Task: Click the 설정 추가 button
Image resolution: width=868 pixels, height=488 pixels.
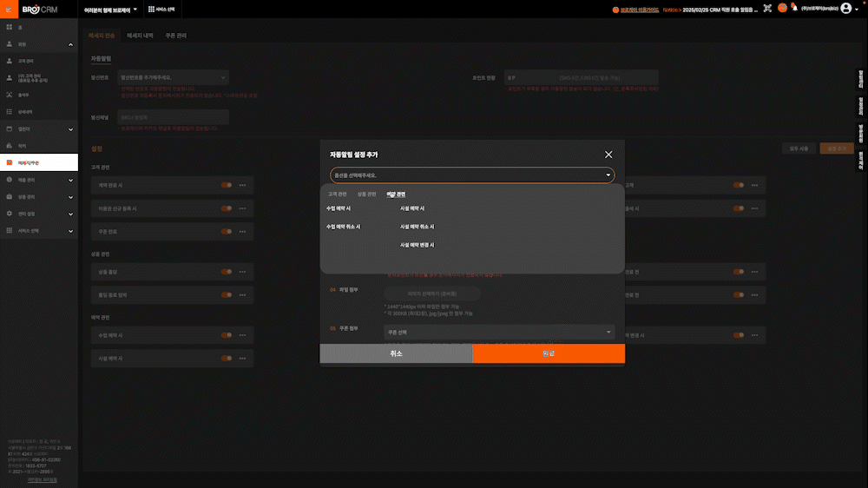Action: pos(837,148)
